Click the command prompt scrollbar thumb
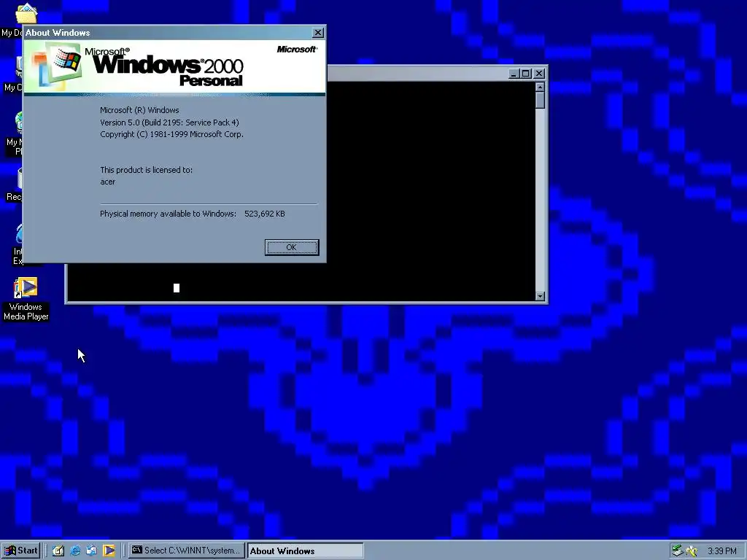Image resolution: width=747 pixels, height=560 pixels. pyautogui.click(x=540, y=100)
